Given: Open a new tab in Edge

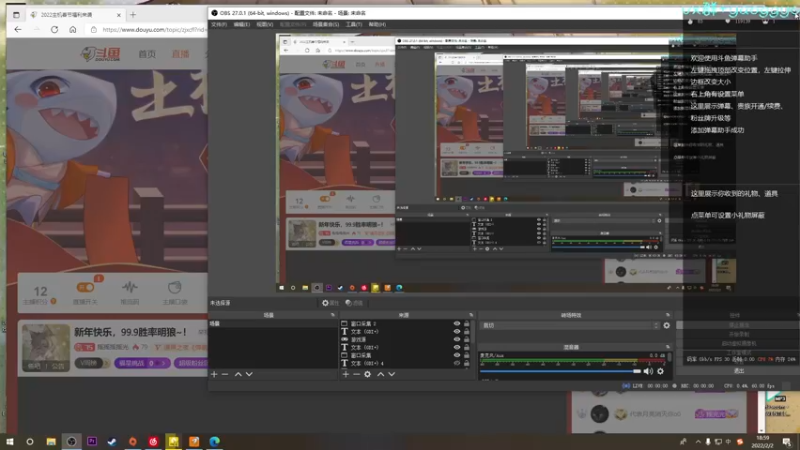Looking at the screenshot, I should point(133,15).
